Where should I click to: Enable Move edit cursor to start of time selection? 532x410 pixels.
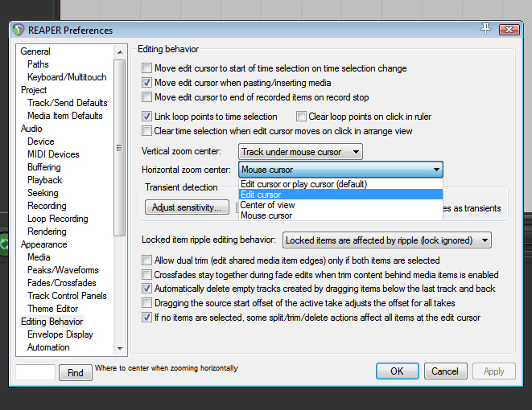[146, 68]
